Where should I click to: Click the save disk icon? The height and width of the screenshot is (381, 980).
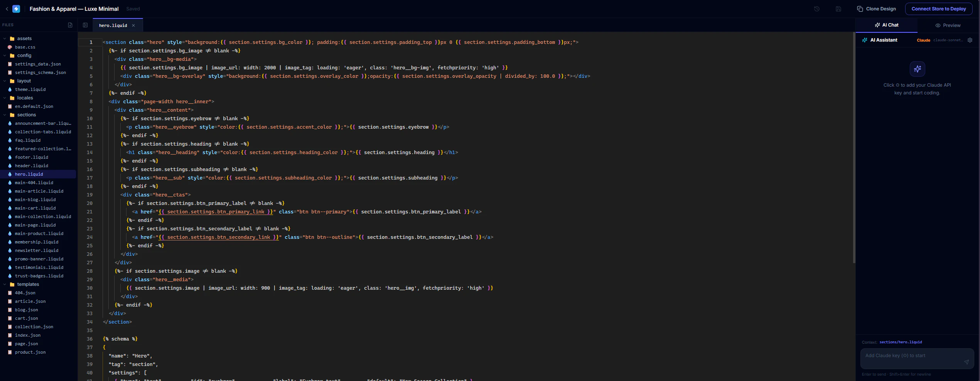click(838, 9)
